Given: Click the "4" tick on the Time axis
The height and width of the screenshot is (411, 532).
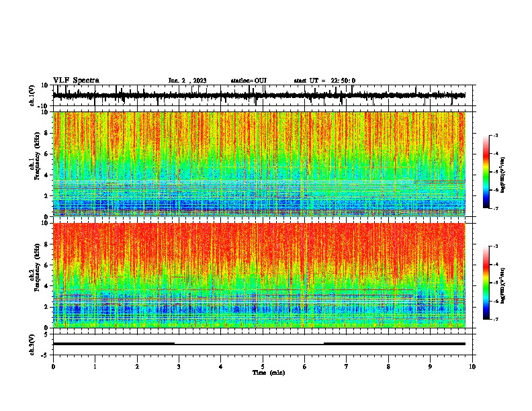Looking at the screenshot, I should coord(221,367).
